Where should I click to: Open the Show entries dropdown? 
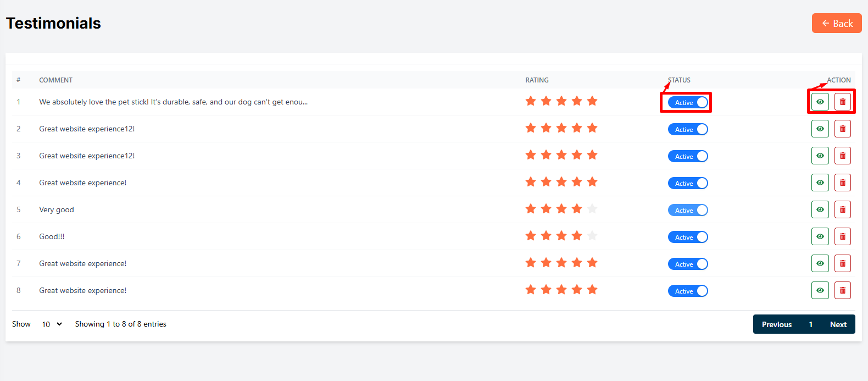click(x=52, y=324)
